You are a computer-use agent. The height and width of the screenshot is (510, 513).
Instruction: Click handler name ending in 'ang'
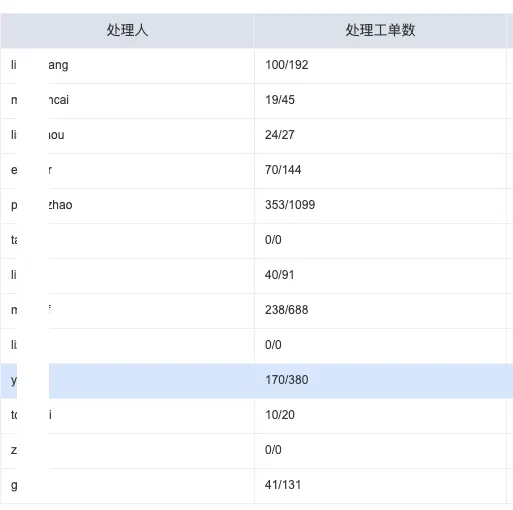(x=40, y=65)
